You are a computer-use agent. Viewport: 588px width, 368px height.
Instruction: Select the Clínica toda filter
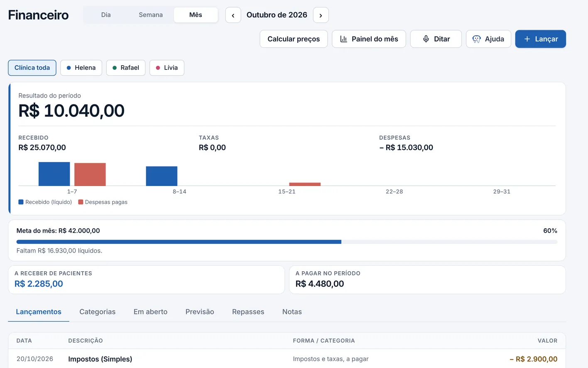click(32, 68)
